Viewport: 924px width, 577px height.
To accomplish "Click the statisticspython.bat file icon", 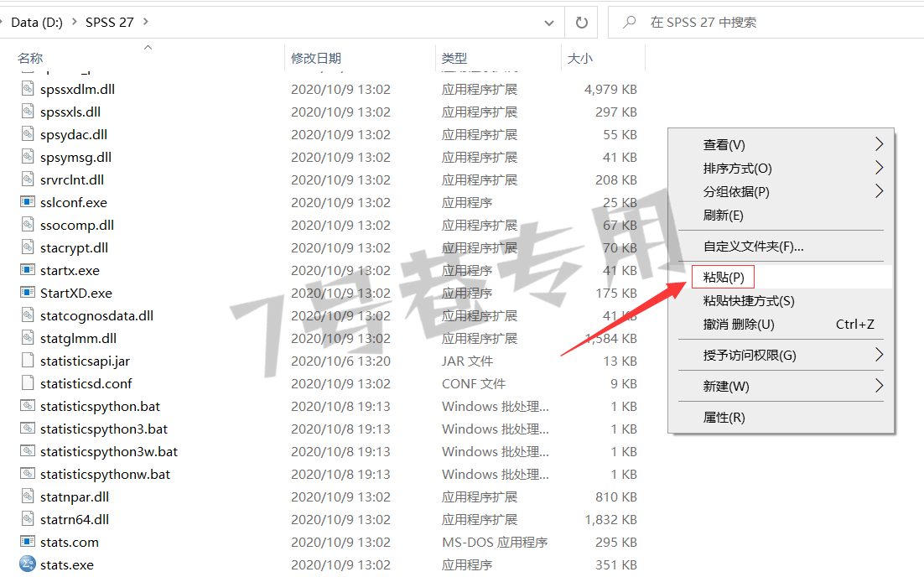I will tap(28, 406).
